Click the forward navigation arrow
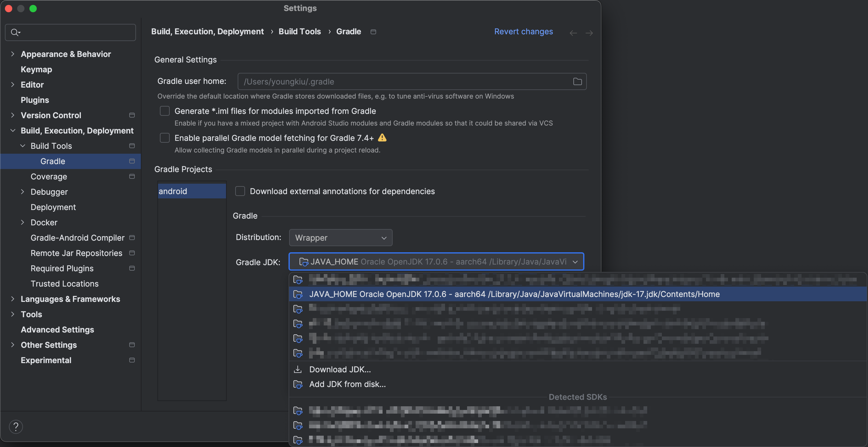Image resolution: width=868 pixels, height=447 pixels. point(589,33)
